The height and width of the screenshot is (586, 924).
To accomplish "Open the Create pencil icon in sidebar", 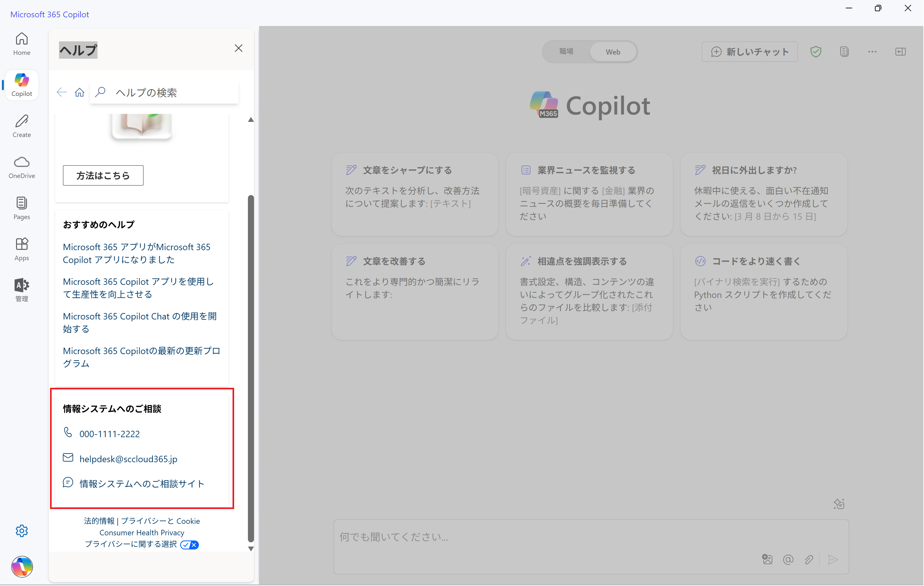I will pyautogui.click(x=21, y=126).
